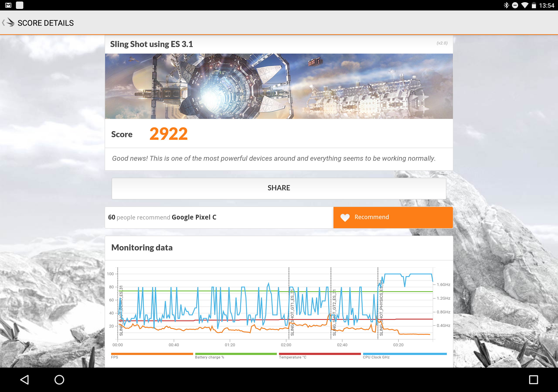Tap the Score label
Viewport: 558px width, 392px height.
[122, 134]
